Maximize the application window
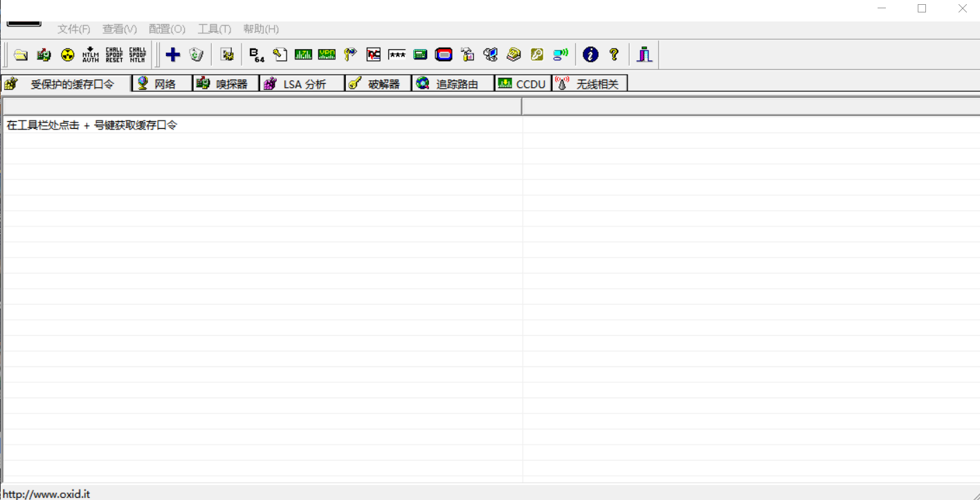980x500 pixels. [922, 8]
